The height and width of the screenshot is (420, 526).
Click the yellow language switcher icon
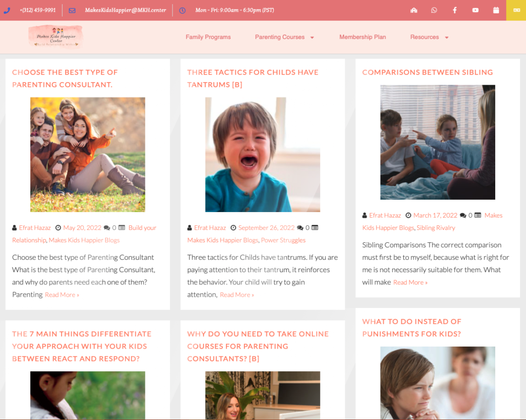pyautogui.click(x=516, y=10)
